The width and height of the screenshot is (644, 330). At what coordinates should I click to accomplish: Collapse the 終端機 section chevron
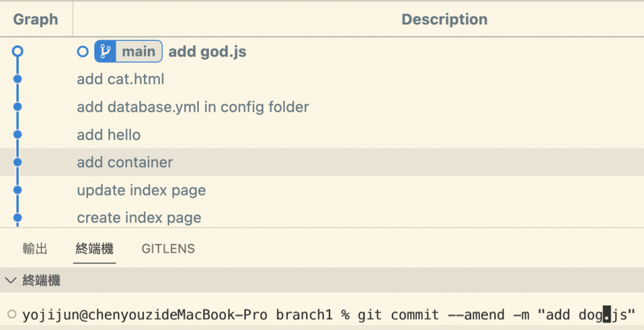coord(11,280)
